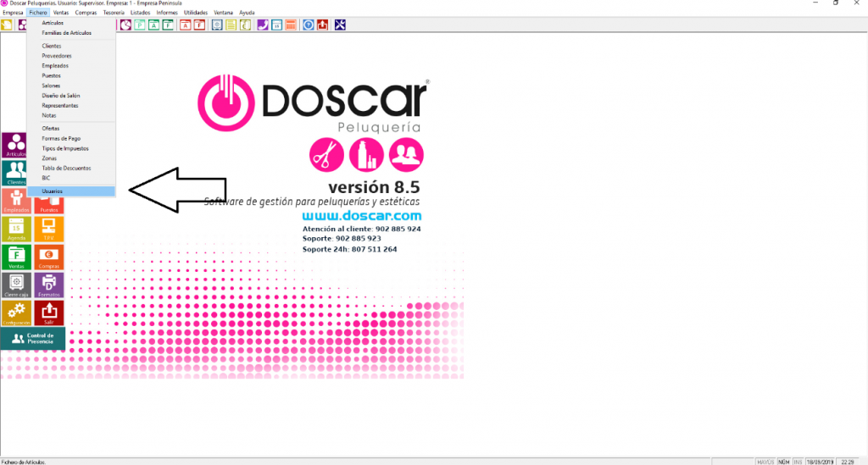This screenshot has height=465, width=868.
Task: Open the Formatos sidebar tile
Action: pos(48,285)
